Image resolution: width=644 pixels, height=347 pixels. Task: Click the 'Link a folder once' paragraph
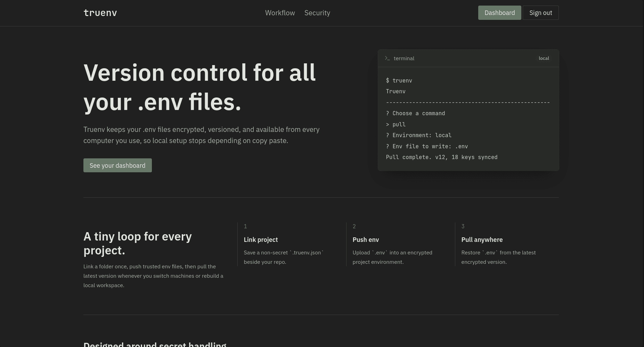pyautogui.click(x=153, y=276)
